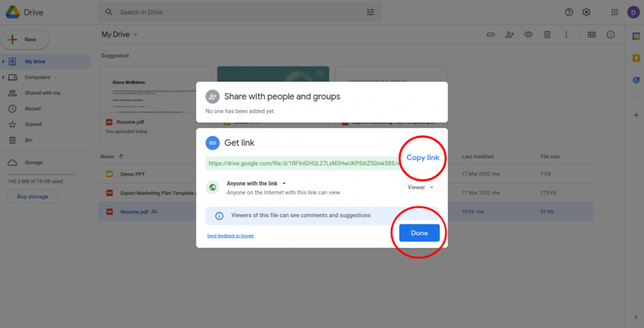Image resolution: width=644 pixels, height=328 pixels.
Task: Expand 'Anyone with the link' dropdown
Action: coord(257,183)
